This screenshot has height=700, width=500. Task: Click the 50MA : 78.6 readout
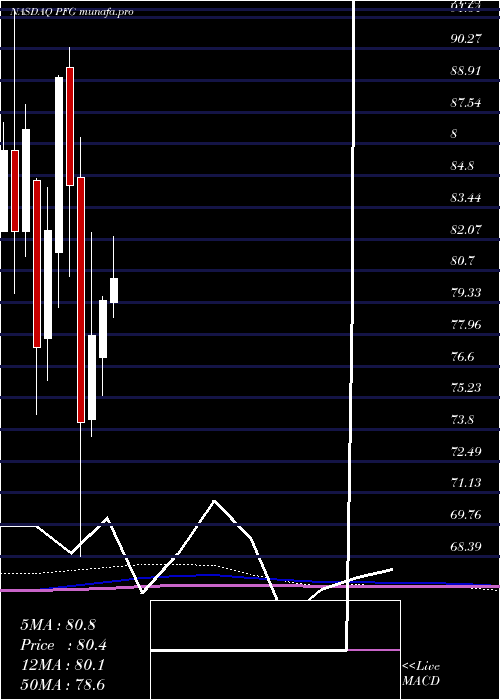(62, 685)
